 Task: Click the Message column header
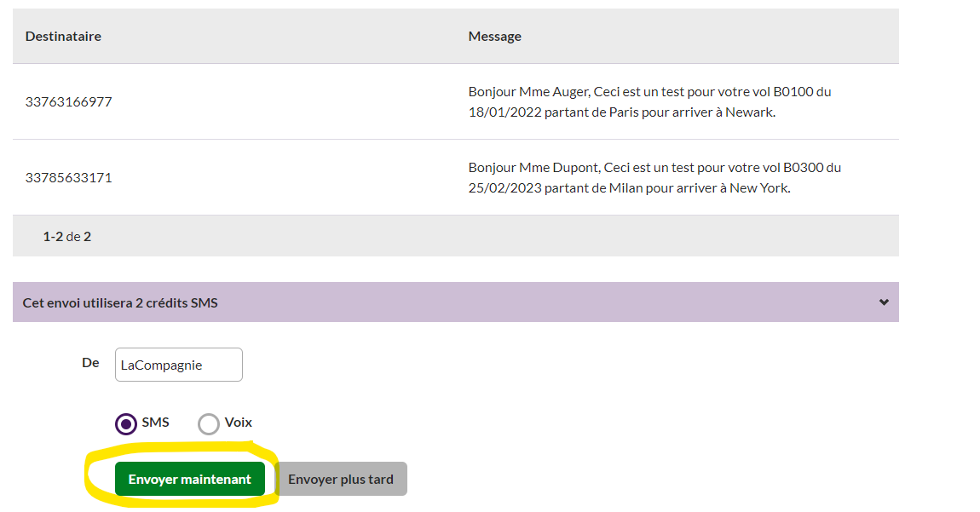pos(494,37)
